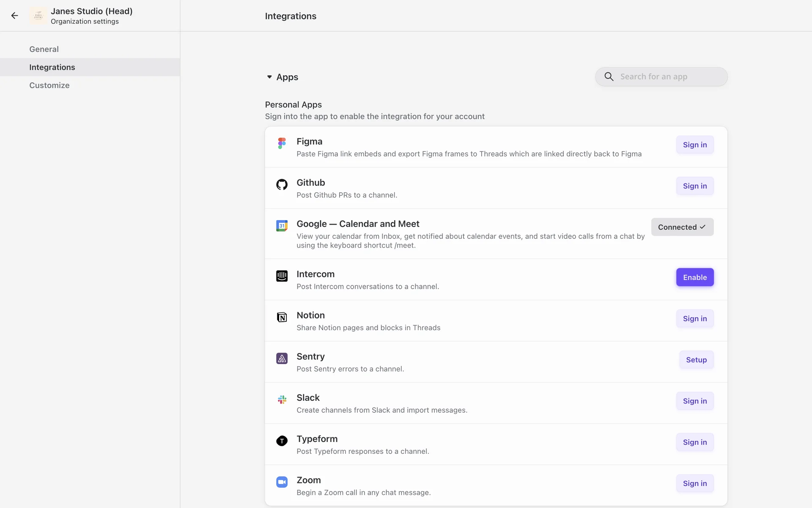
Task: Toggle the Google Connected status button
Action: coord(682,227)
